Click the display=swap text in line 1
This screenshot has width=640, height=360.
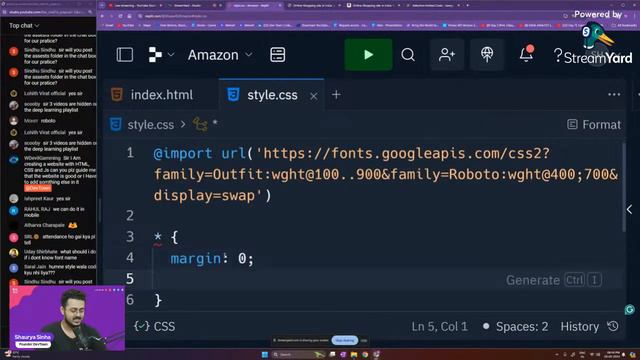point(204,195)
